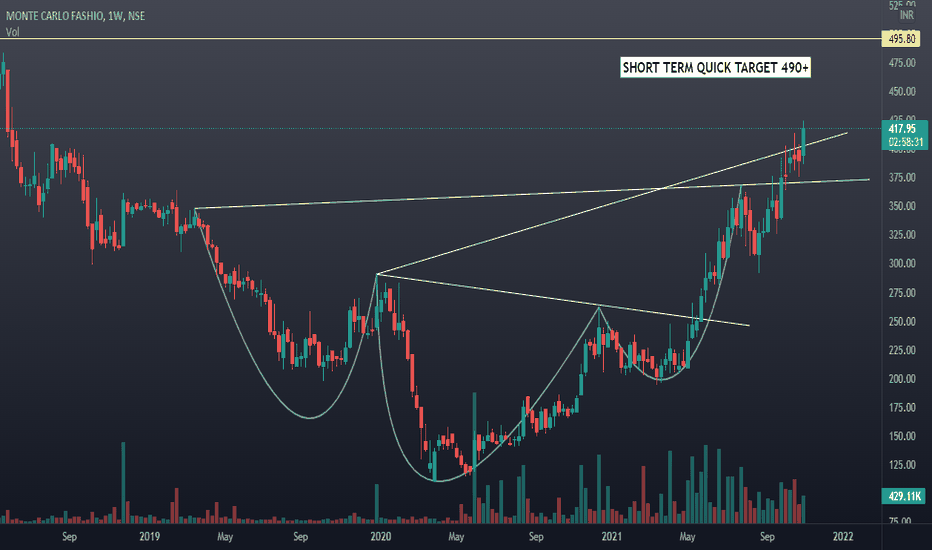Click the 417.95 current price label
The width and height of the screenshot is (932, 550).
click(902, 128)
